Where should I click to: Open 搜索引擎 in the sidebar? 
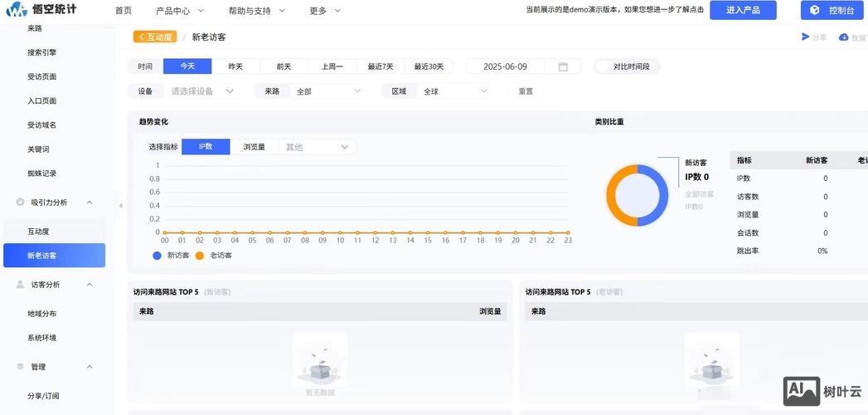42,52
